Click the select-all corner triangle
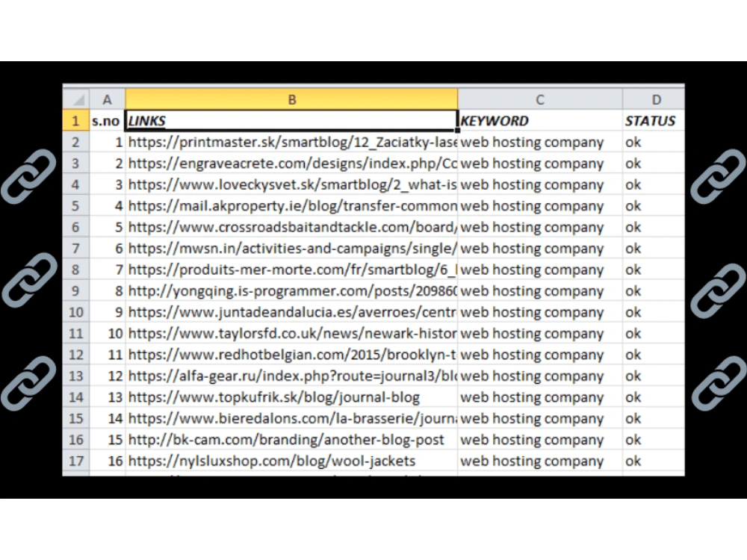The height and width of the screenshot is (560, 747). (76, 99)
